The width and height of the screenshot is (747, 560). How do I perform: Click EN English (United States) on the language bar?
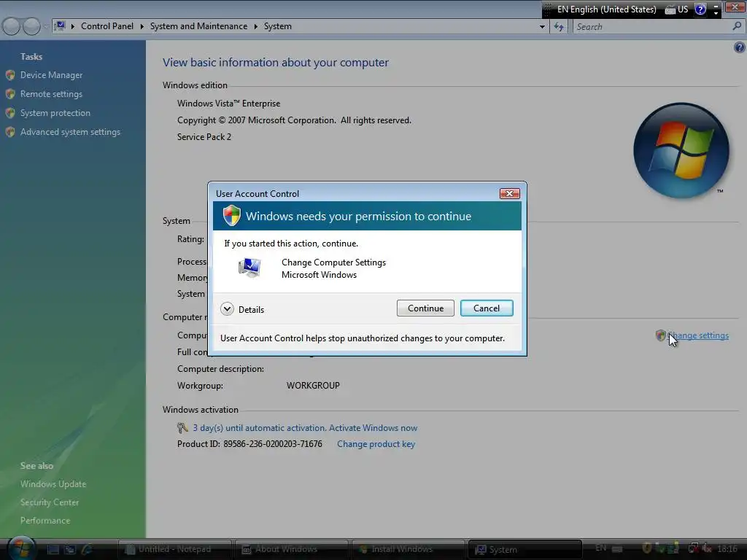606,9
